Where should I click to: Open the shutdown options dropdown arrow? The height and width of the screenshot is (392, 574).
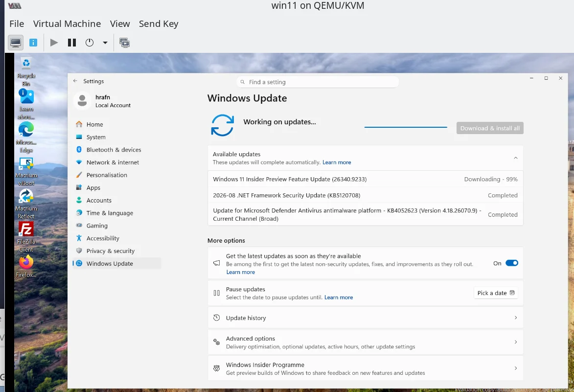click(105, 43)
